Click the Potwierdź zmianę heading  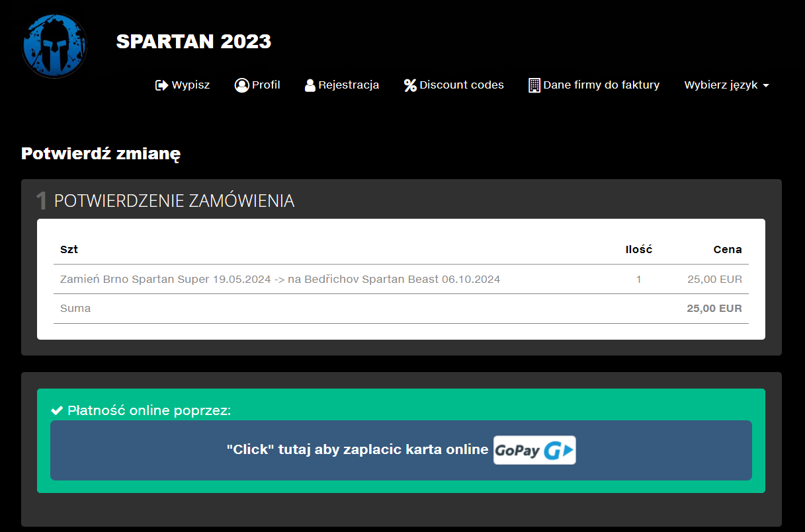[101, 154]
